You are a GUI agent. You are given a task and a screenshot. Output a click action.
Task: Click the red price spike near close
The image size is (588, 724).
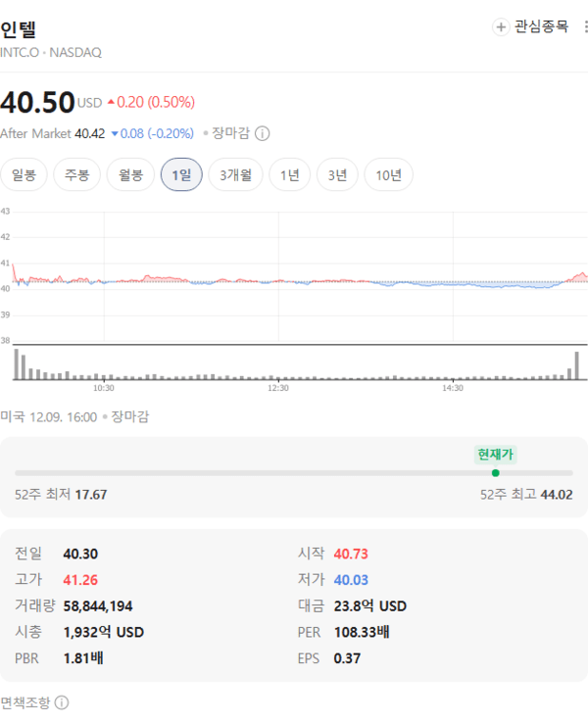(581, 276)
